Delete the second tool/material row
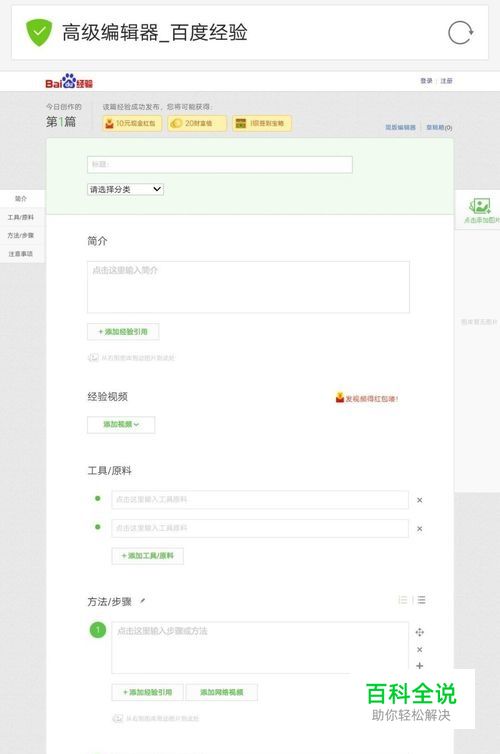This screenshot has height=754, width=500. (x=419, y=528)
